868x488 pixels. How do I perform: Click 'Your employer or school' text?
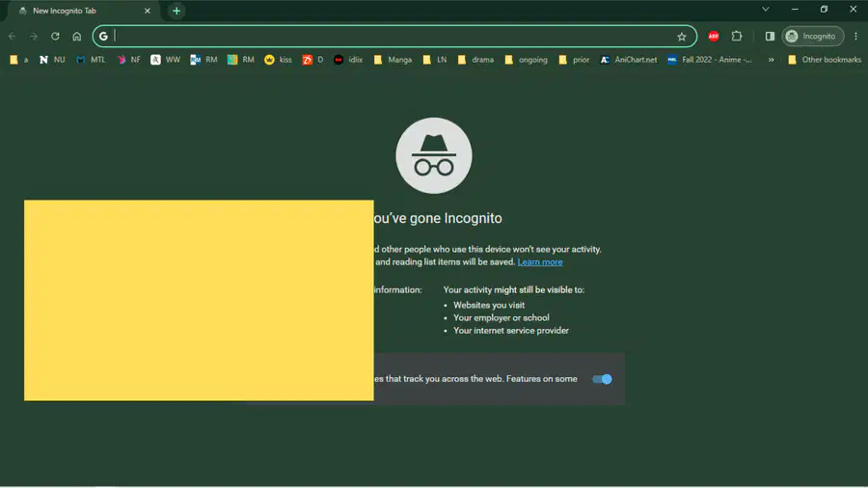(x=501, y=317)
